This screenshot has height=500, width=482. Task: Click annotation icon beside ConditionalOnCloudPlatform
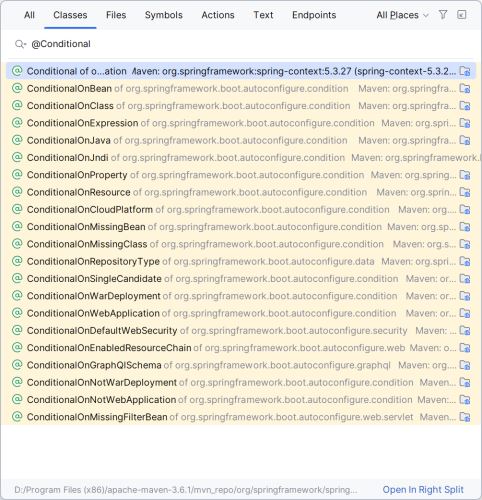coord(17,209)
